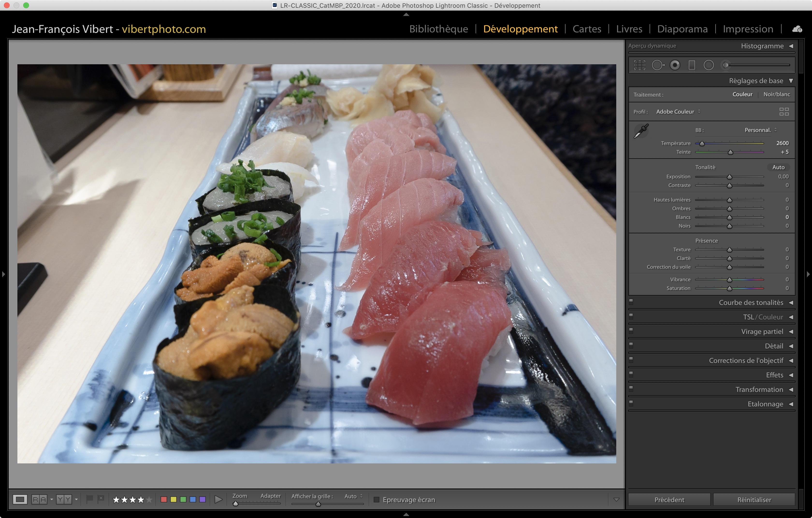Image resolution: width=812 pixels, height=518 pixels.
Task: Pick the white balance eyedropper
Action: pyautogui.click(x=641, y=131)
